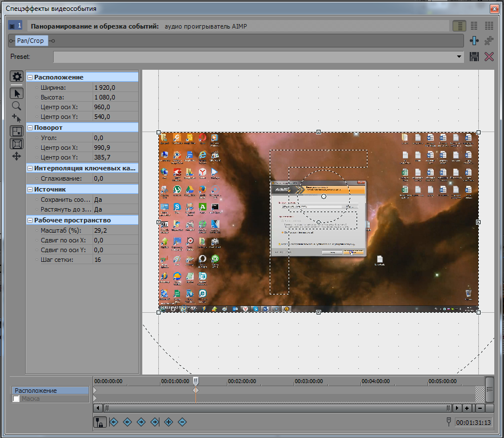This screenshot has width=504, height=438.
Task: Select Центр оси Y value 385,7
Action: [x=115, y=157]
